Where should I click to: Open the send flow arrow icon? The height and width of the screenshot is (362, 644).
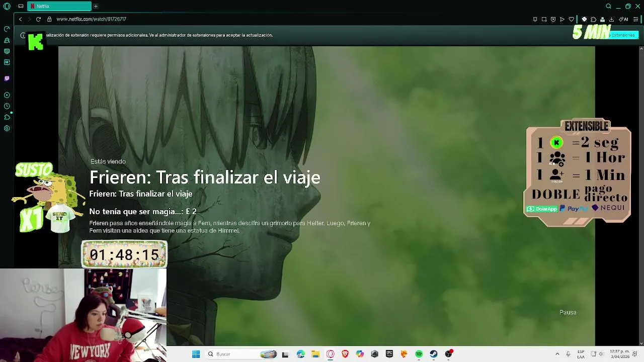click(562, 19)
